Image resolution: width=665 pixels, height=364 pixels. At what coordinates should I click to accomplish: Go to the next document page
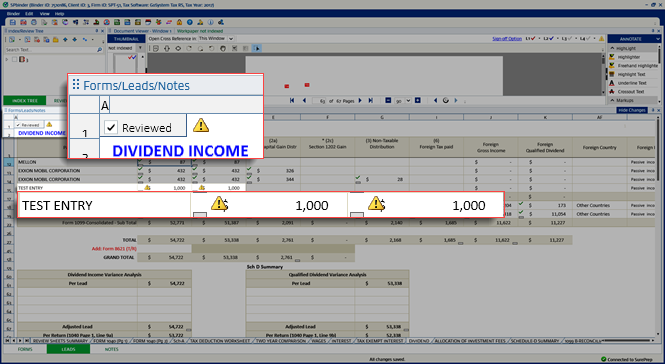360,101
